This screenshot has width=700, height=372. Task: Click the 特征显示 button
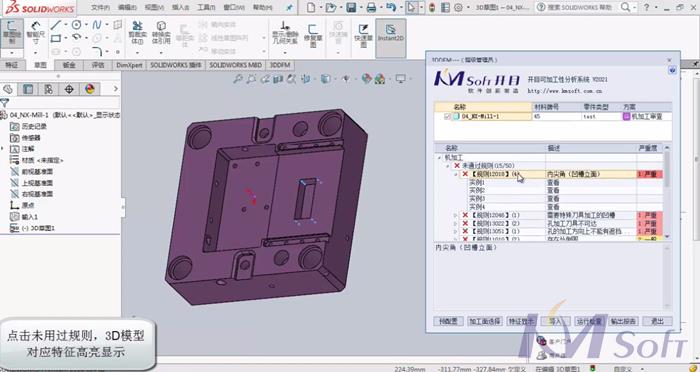[521, 321]
